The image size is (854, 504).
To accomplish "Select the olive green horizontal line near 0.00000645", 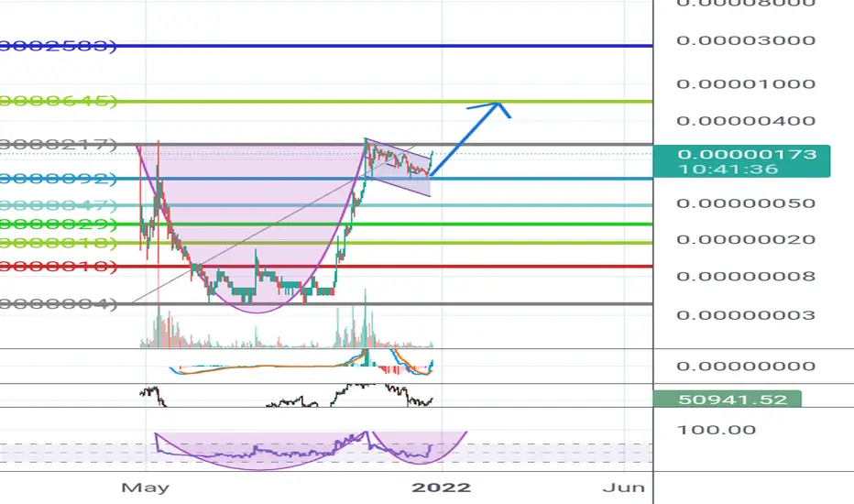I will click(327, 102).
